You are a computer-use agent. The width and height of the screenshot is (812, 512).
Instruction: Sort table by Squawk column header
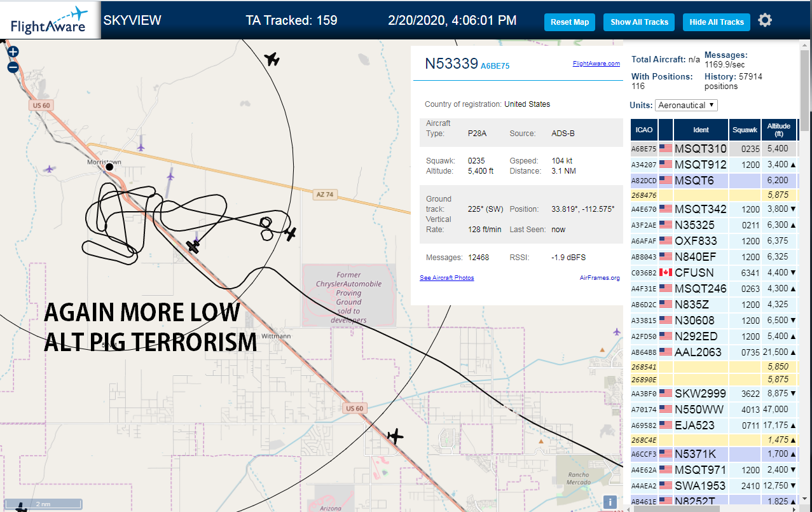pyautogui.click(x=745, y=130)
